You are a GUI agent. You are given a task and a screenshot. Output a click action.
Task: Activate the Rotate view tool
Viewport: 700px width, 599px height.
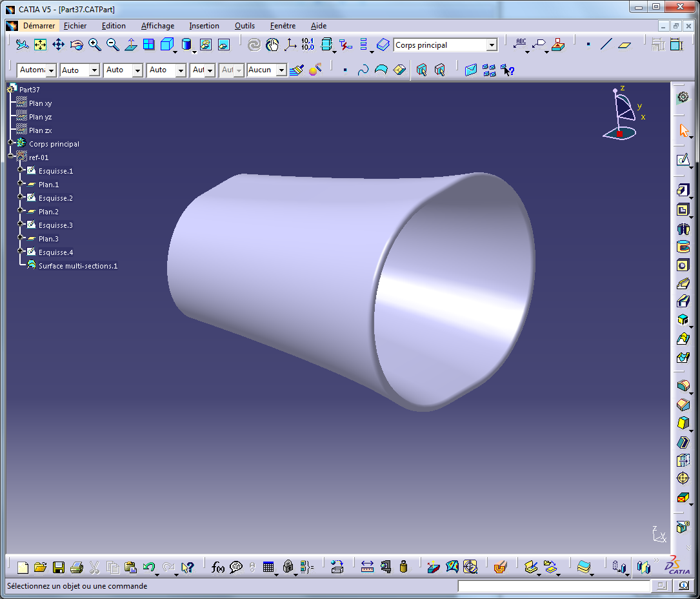point(76,46)
